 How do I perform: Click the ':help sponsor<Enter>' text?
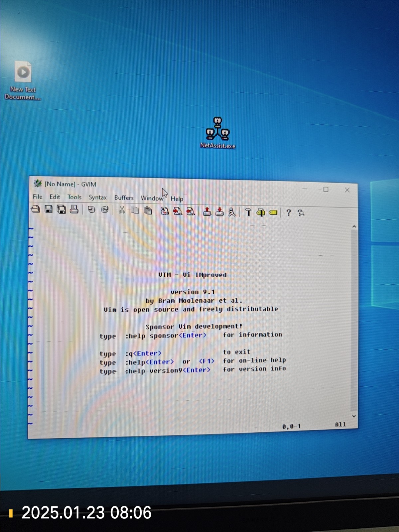[166, 335]
